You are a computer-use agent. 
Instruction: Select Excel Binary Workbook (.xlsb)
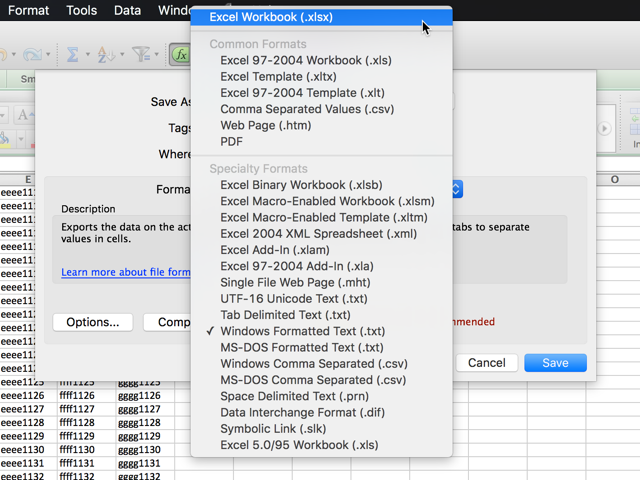click(322, 185)
